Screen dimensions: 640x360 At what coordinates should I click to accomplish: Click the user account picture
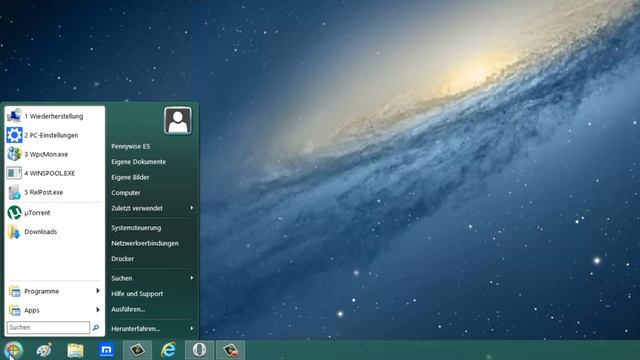tap(178, 121)
